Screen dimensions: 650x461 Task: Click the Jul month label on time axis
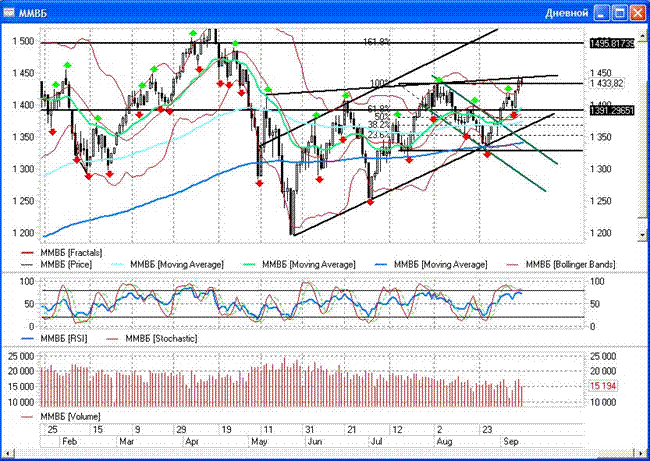tap(376, 442)
